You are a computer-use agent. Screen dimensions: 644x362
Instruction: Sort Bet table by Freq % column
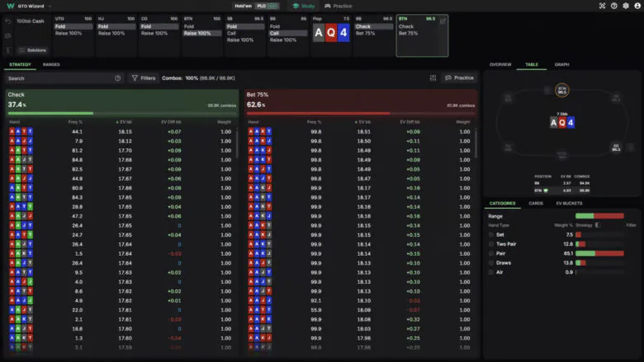[x=315, y=122]
